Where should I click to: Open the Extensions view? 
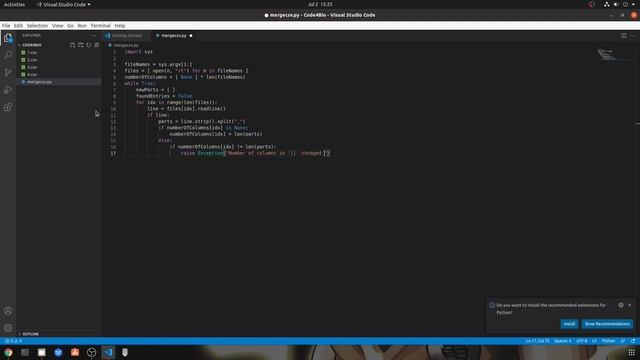click(8, 107)
